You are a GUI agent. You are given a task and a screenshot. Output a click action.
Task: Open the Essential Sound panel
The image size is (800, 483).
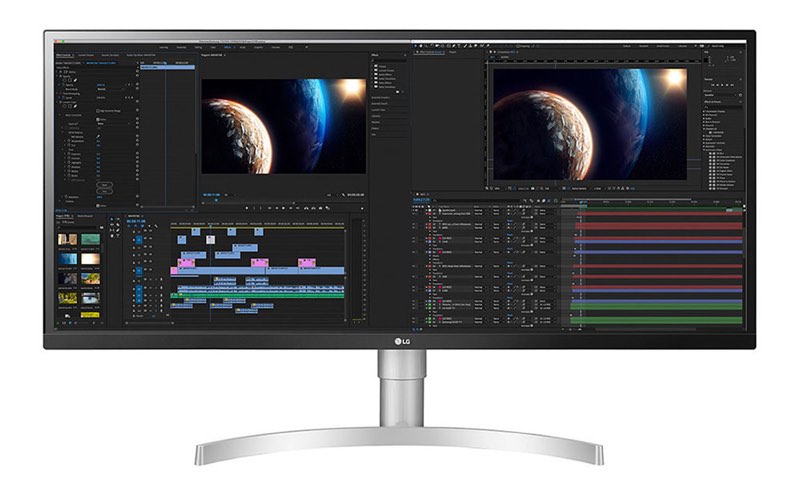click(x=380, y=104)
